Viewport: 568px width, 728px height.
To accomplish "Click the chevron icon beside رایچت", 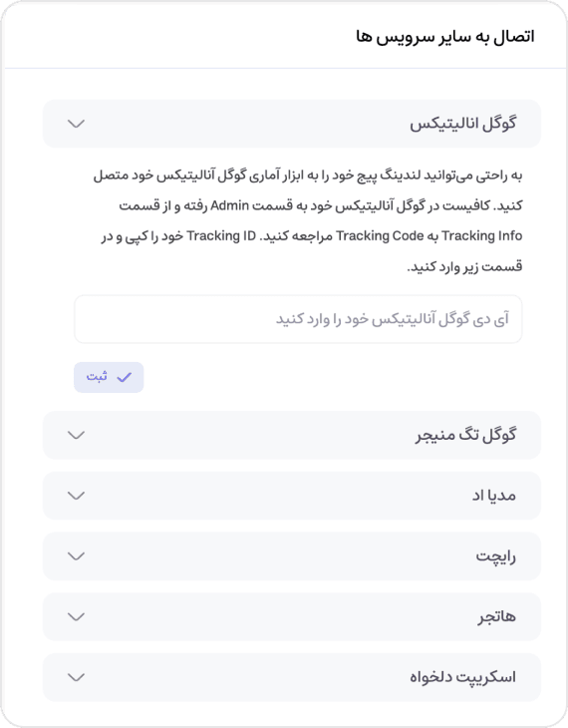I will point(76,555).
